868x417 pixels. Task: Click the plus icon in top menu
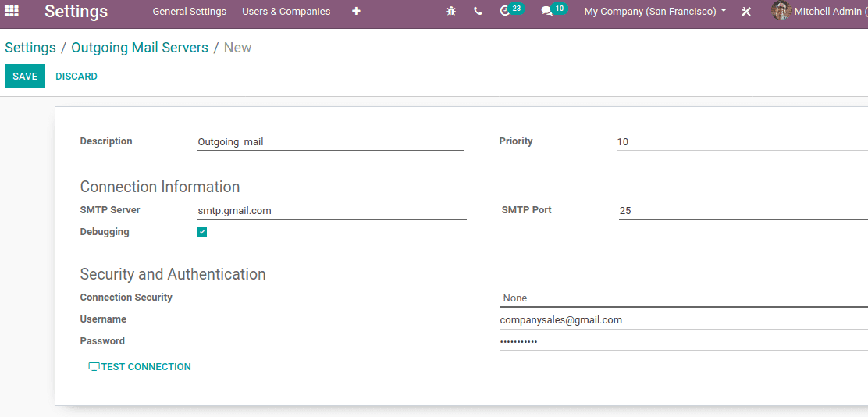356,11
